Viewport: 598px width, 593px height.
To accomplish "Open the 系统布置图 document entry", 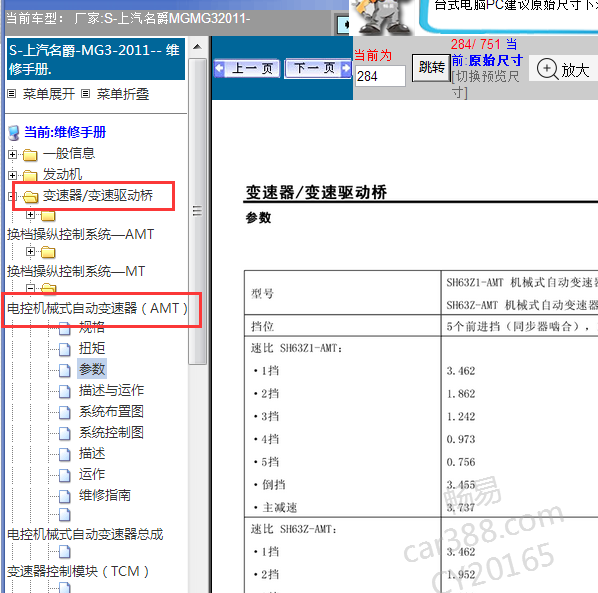I will (x=111, y=411).
